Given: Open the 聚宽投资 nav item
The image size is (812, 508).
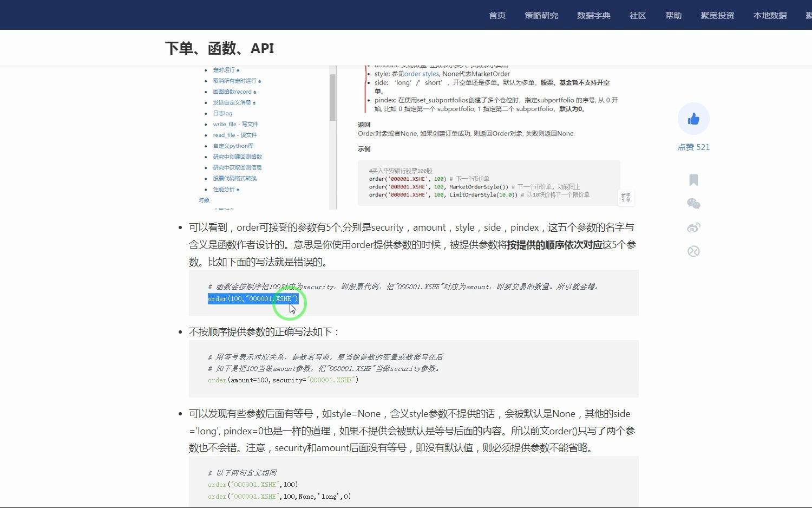Looking at the screenshot, I should coord(718,15).
